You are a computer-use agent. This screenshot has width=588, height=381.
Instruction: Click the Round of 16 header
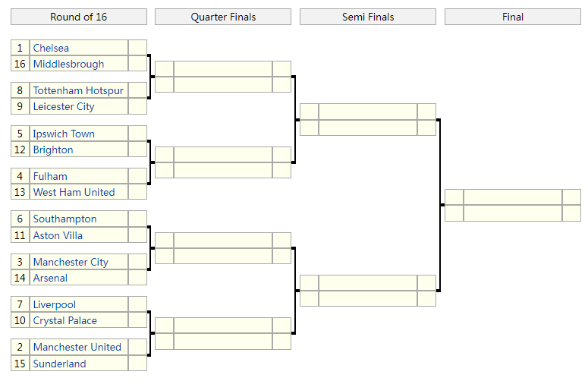[79, 17]
